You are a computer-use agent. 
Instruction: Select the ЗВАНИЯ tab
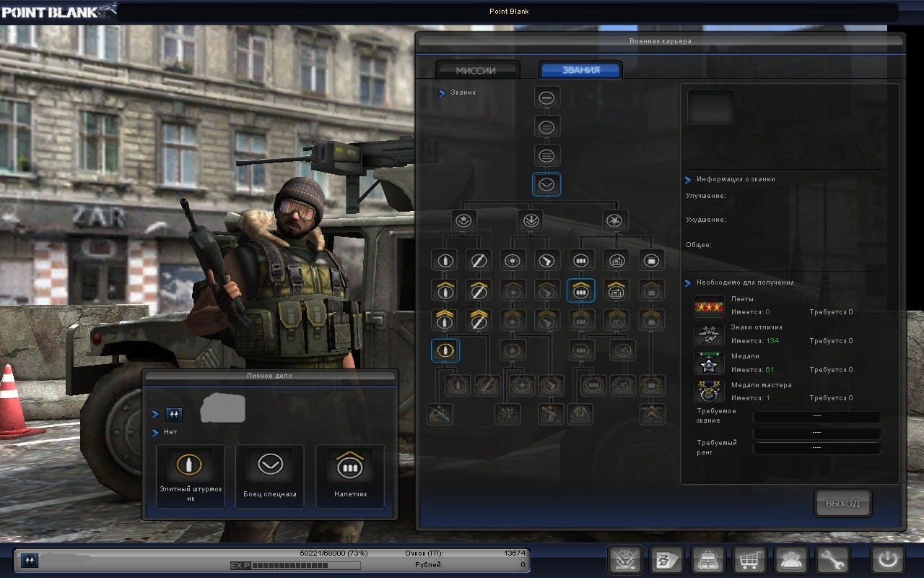tap(580, 70)
